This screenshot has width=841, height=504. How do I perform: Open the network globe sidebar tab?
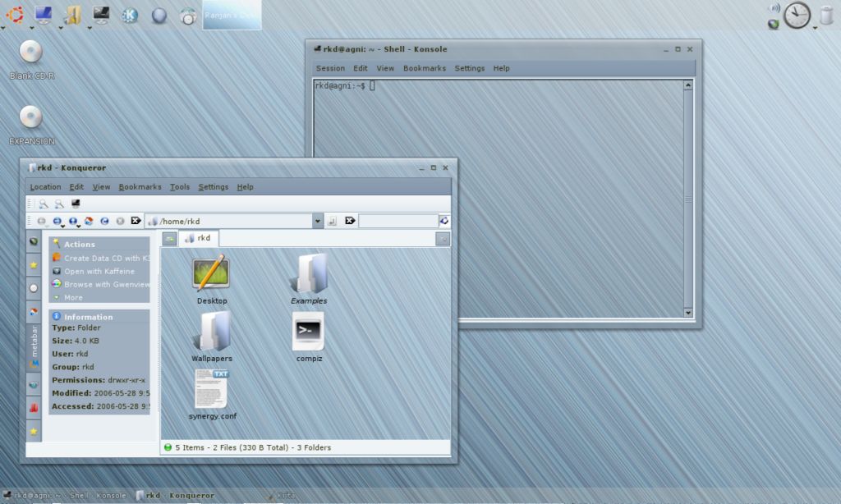pyautogui.click(x=34, y=384)
